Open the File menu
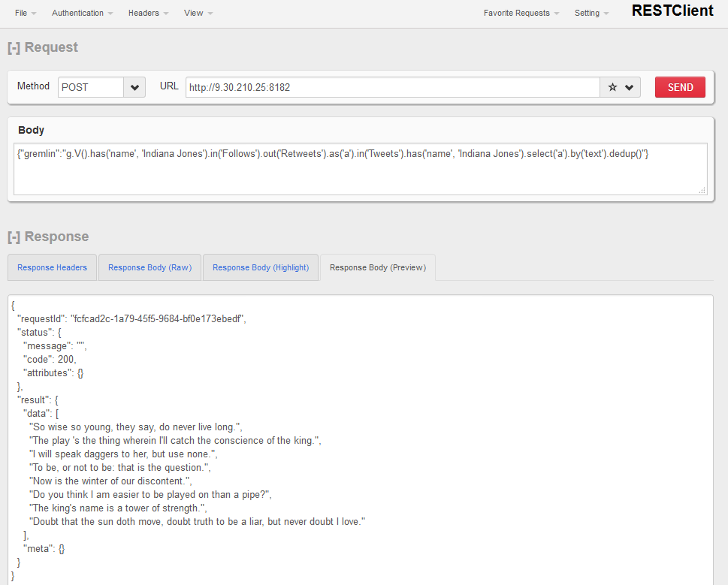 (x=26, y=13)
